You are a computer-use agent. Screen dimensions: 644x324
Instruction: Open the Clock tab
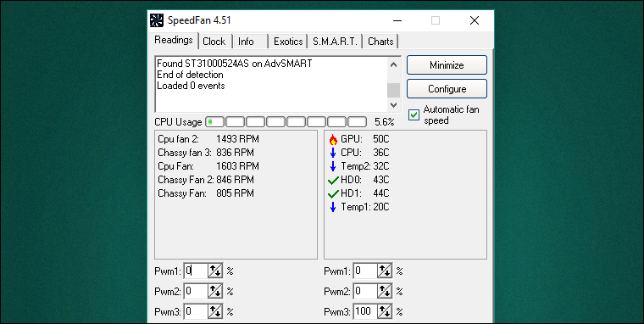pyautogui.click(x=214, y=42)
